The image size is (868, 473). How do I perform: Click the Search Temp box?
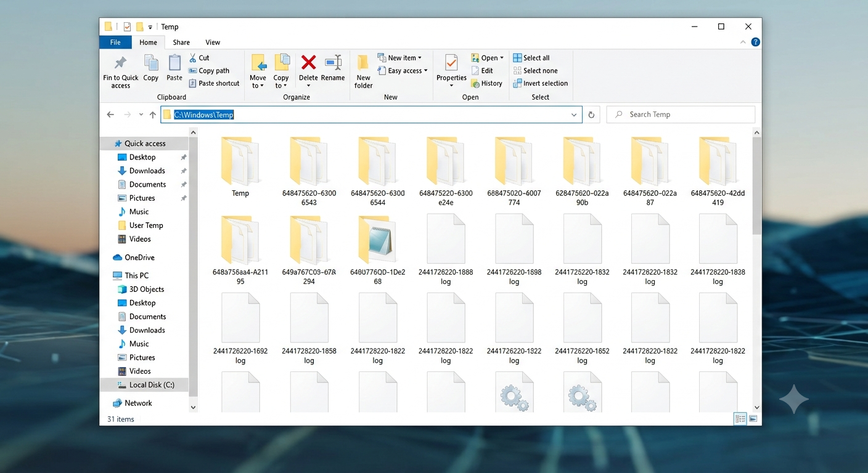pyautogui.click(x=681, y=115)
